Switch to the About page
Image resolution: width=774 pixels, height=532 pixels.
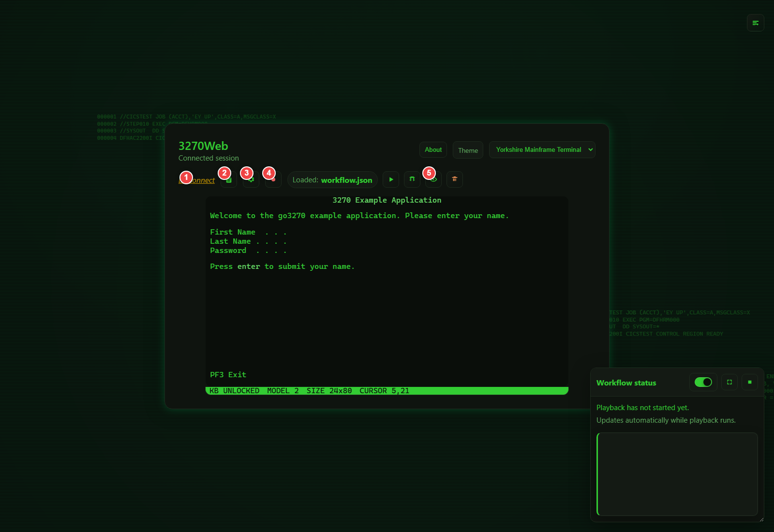point(433,149)
